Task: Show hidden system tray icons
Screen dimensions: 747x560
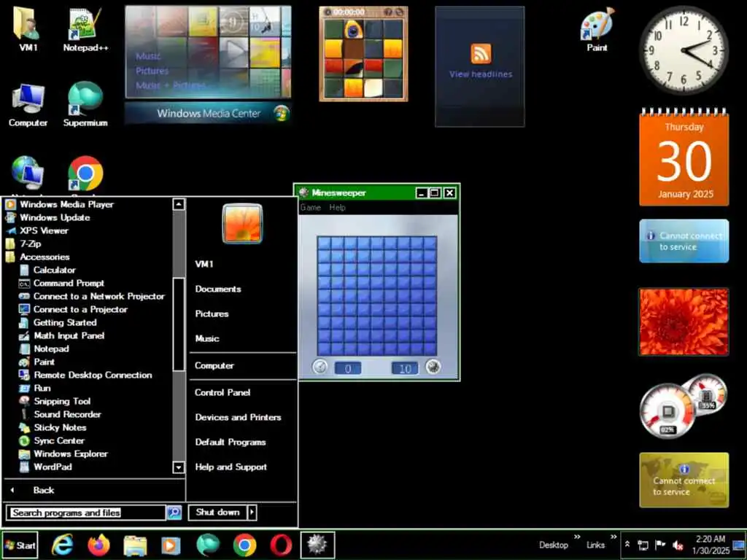Action: [x=627, y=544]
